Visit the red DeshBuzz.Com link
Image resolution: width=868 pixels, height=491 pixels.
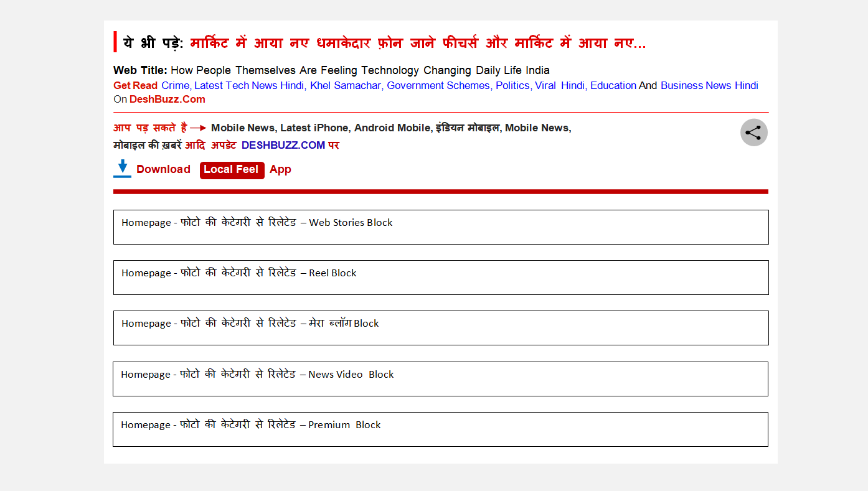(167, 100)
